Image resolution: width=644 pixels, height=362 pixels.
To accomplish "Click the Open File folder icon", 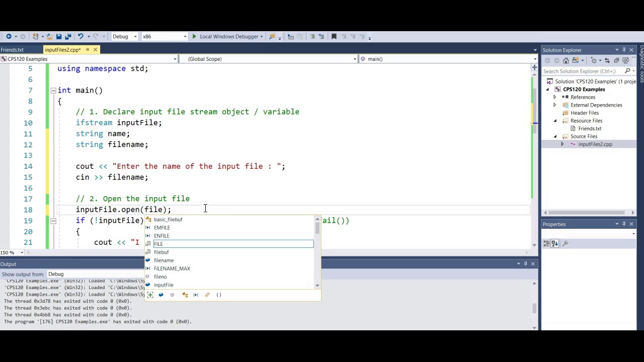I will 49,36.
